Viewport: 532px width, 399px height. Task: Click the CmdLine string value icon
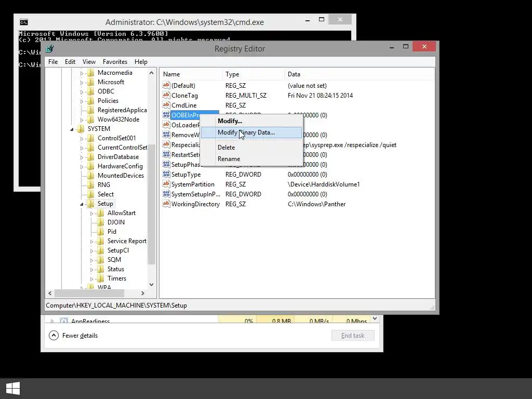tap(166, 105)
